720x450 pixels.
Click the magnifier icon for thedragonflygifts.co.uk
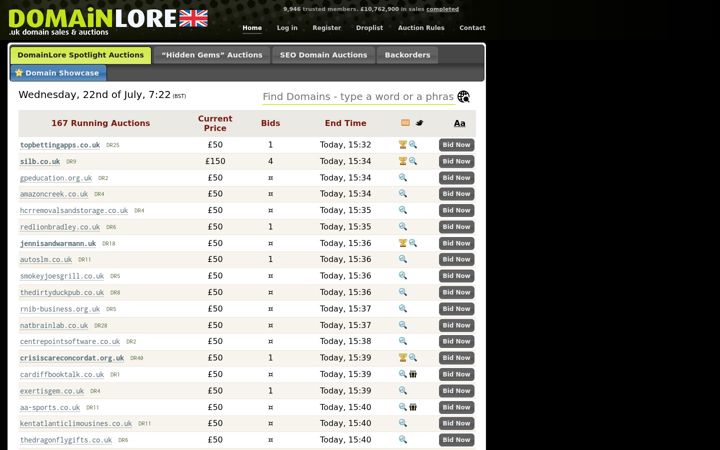coord(403,439)
